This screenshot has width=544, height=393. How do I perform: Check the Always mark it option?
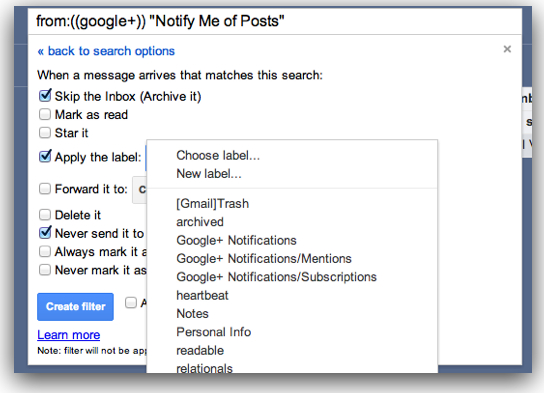45,251
